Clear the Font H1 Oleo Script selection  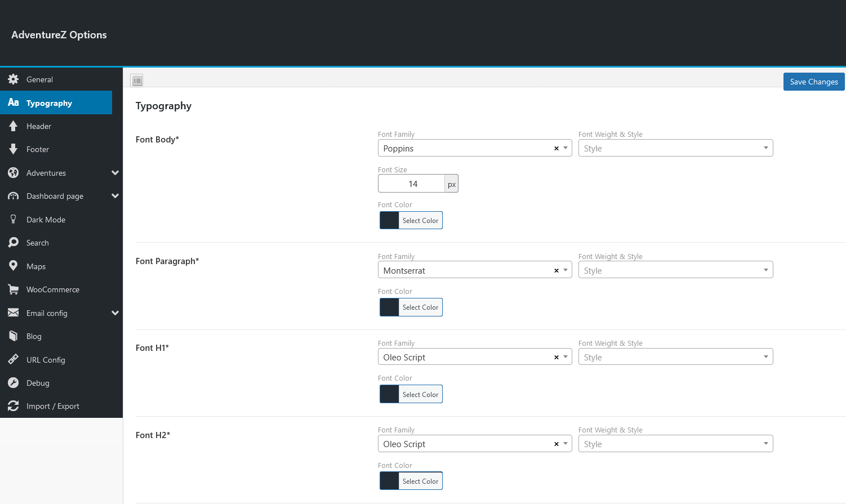click(x=556, y=358)
